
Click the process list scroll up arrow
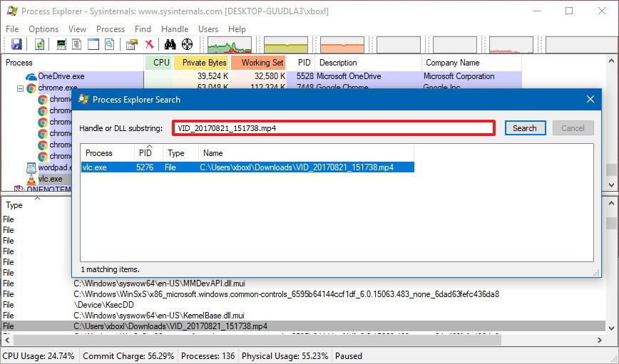611,61
